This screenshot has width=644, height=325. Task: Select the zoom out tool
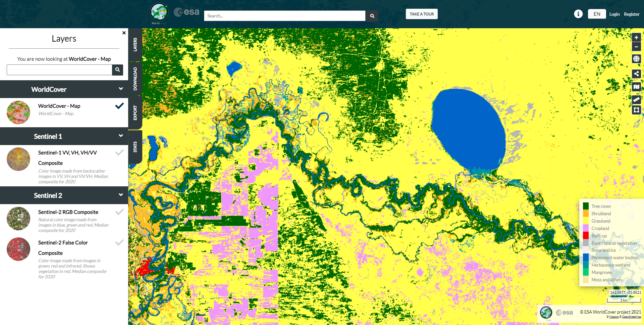tap(636, 47)
